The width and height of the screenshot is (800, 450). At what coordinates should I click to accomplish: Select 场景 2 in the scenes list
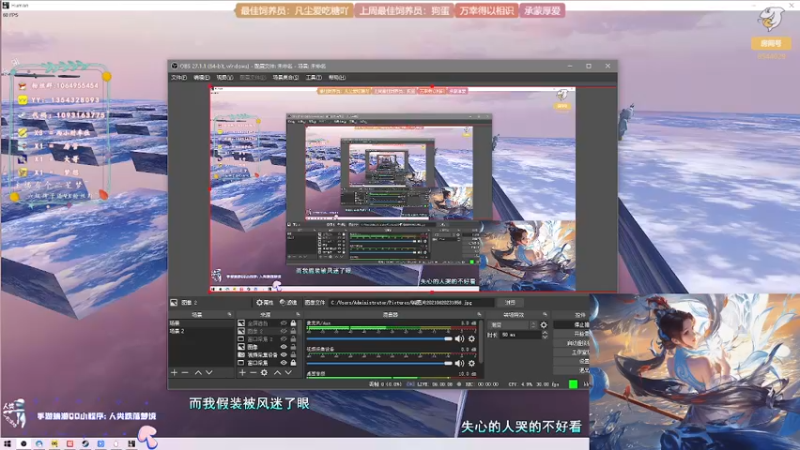(x=201, y=331)
